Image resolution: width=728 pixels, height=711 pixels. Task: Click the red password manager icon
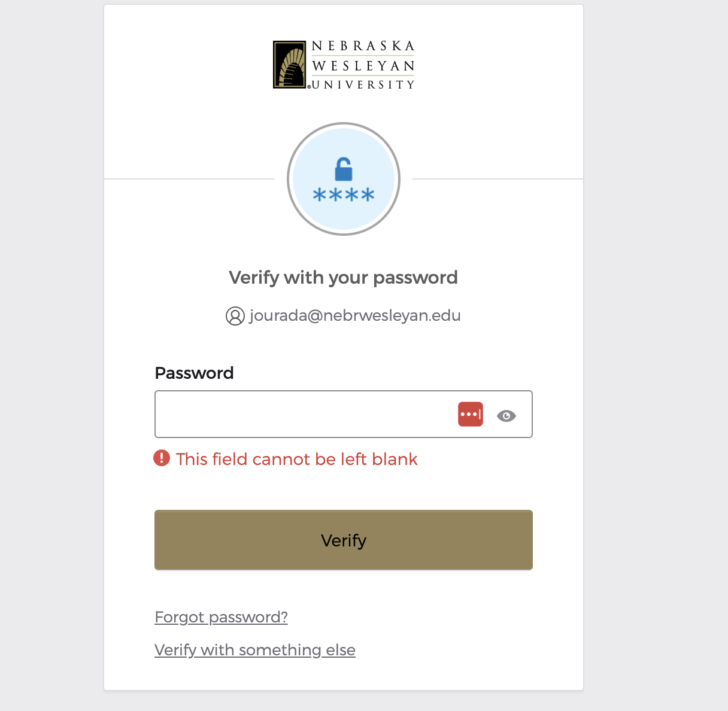[471, 414]
